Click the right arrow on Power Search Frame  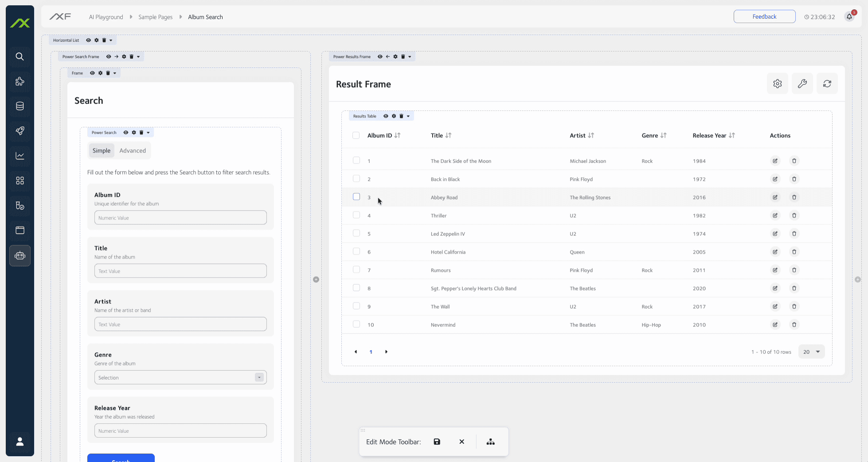pos(116,57)
